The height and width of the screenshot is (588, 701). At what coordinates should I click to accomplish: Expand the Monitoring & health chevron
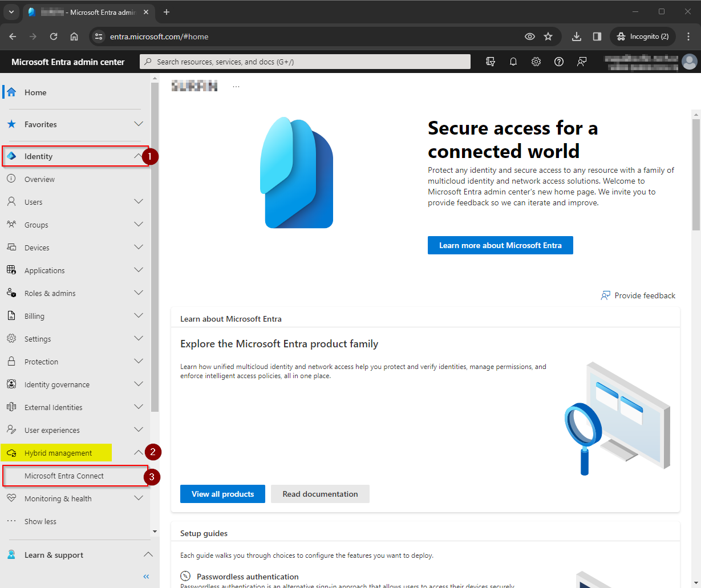click(139, 498)
